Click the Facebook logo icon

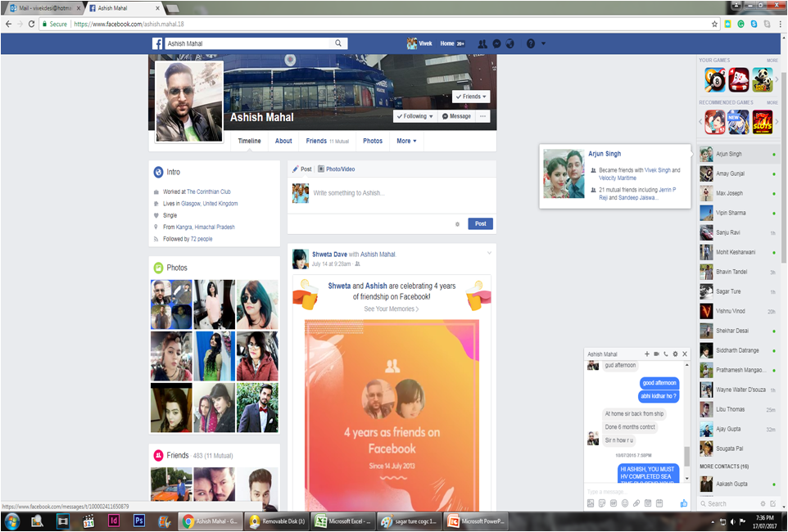pyautogui.click(x=157, y=43)
